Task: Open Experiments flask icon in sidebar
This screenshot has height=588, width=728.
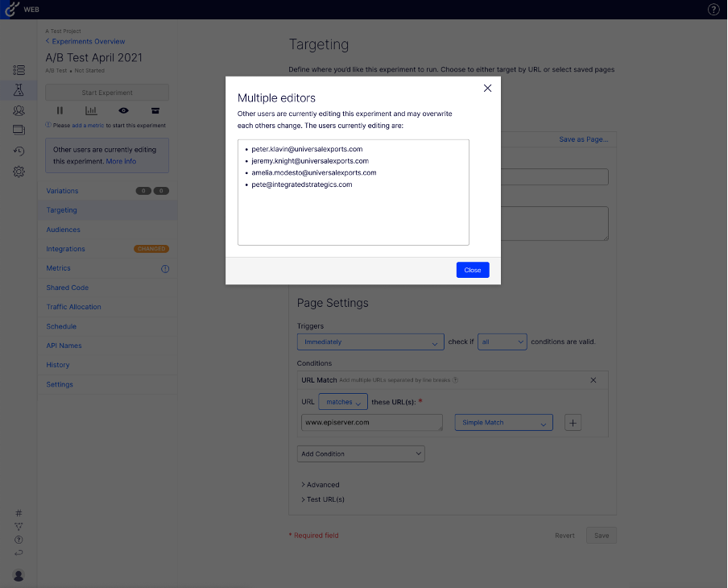Action: coord(19,90)
